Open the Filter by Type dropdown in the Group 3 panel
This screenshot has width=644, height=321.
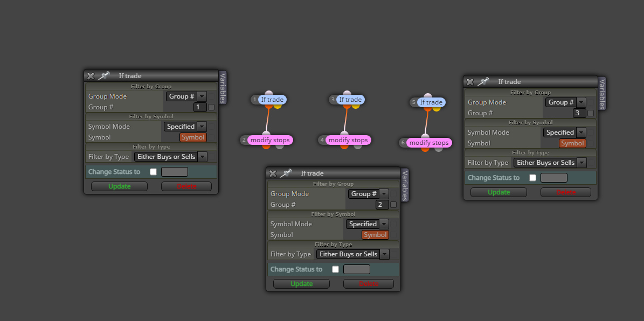pos(550,163)
